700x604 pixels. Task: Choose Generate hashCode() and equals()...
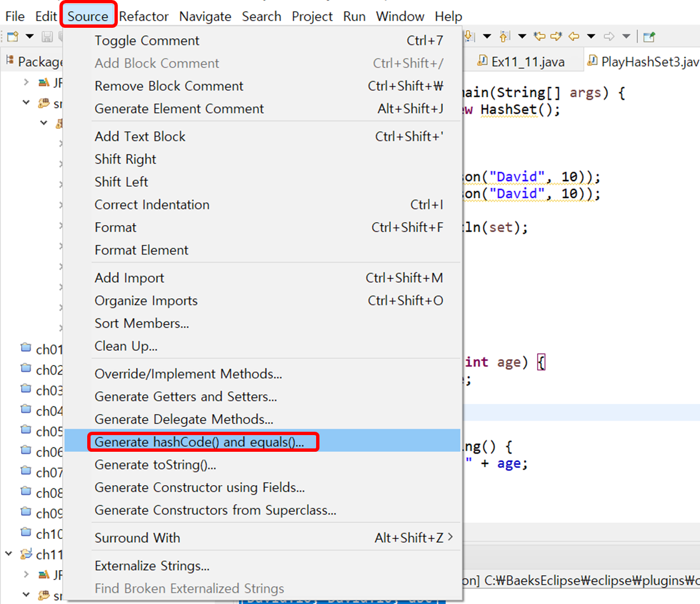pyautogui.click(x=262, y=442)
